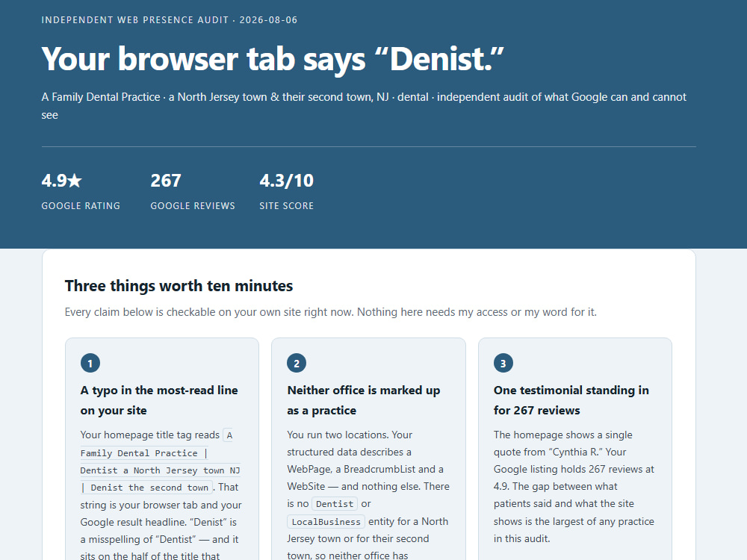Click the 'Dentist' code tag in card 2
This screenshot has height=560, width=747.
coord(335,504)
